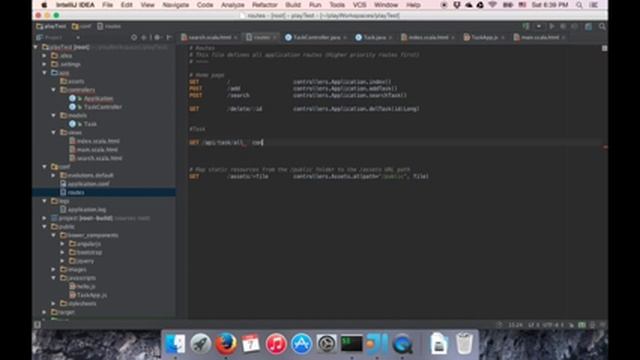Expand the .settings folder
Screen dimensions: 640x360
coord(44,64)
